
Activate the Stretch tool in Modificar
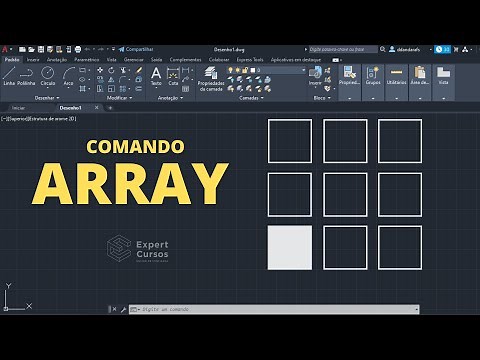[x=100, y=89]
